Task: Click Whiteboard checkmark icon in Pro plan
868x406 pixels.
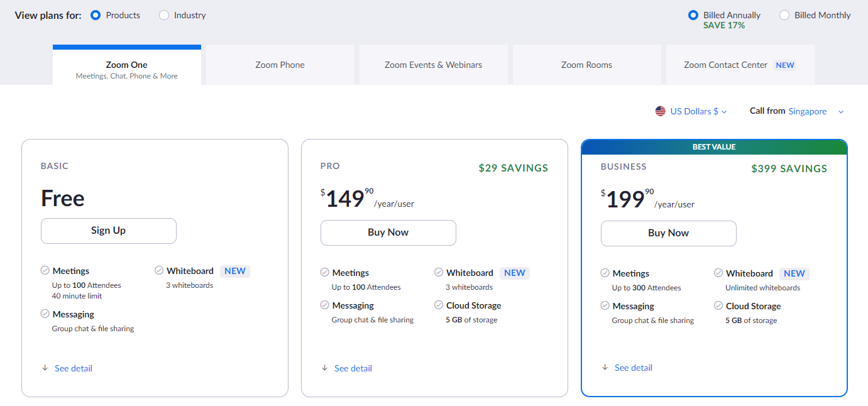Action: tap(439, 272)
